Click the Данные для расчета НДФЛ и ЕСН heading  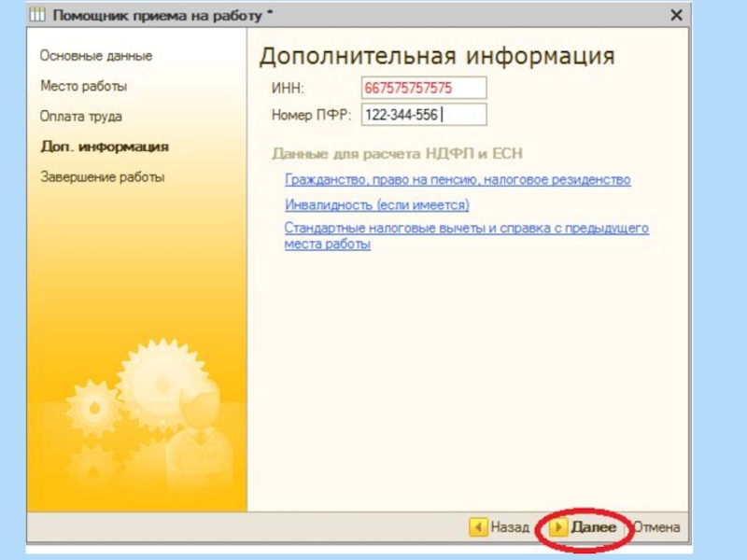click(397, 153)
